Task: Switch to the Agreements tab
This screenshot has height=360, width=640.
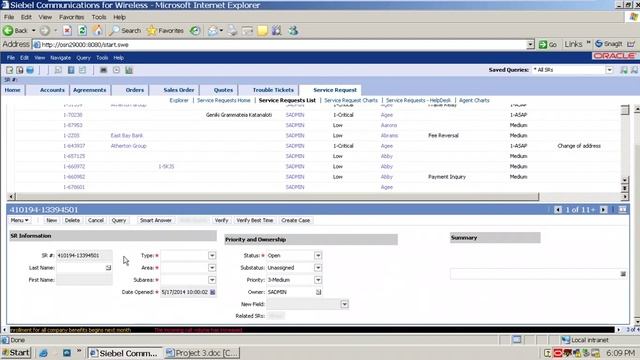Action: coord(90,90)
